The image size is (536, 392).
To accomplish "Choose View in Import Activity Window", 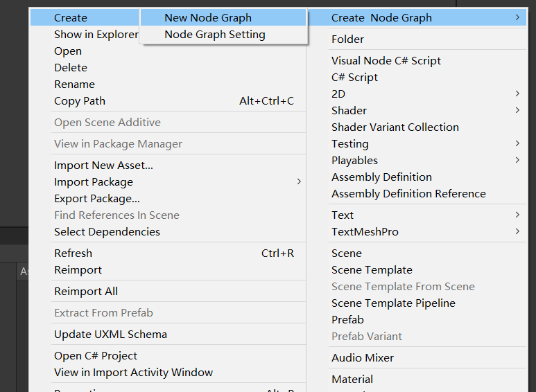I will coord(168,372).
